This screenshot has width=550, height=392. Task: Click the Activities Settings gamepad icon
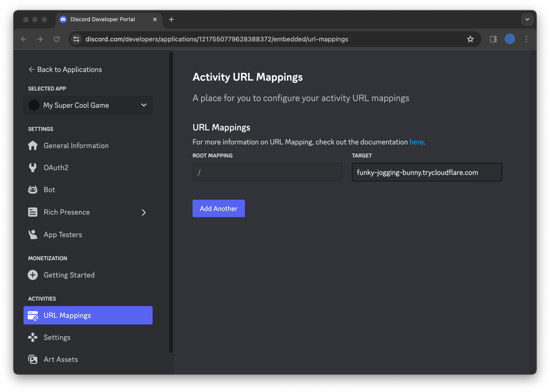[x=33, y=337]
